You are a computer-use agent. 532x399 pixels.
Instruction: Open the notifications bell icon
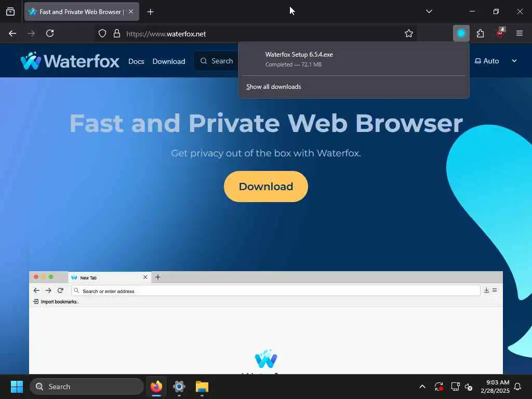(x=518, y=387)
